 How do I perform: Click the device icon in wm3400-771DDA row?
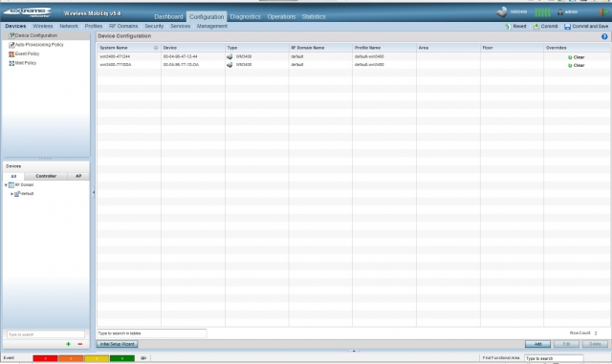[229, 65]
